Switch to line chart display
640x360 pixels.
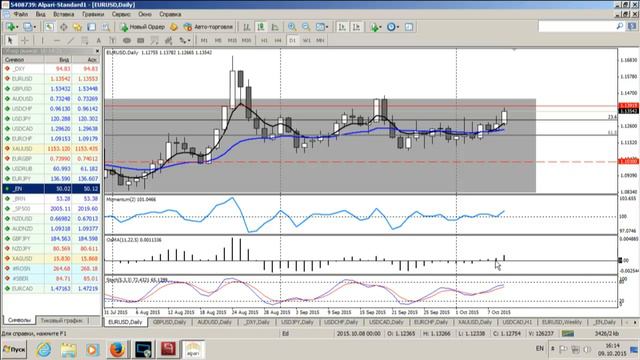point(275,27)
